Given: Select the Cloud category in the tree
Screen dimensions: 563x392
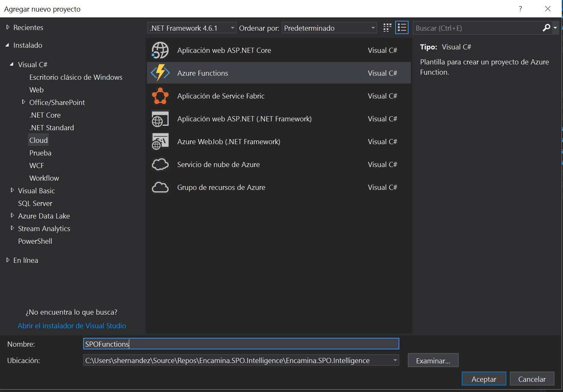Looking at the screenshot, I should 38,140.
